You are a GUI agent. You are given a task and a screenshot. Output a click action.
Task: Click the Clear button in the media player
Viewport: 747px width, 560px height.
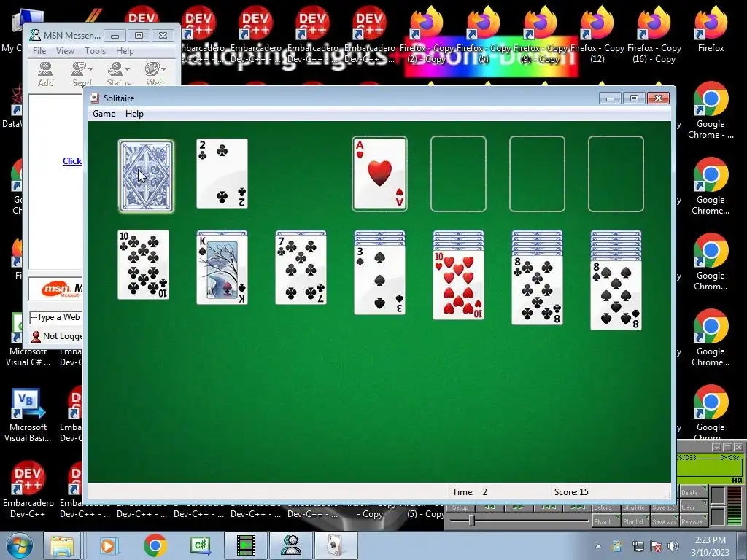point(692,507)
